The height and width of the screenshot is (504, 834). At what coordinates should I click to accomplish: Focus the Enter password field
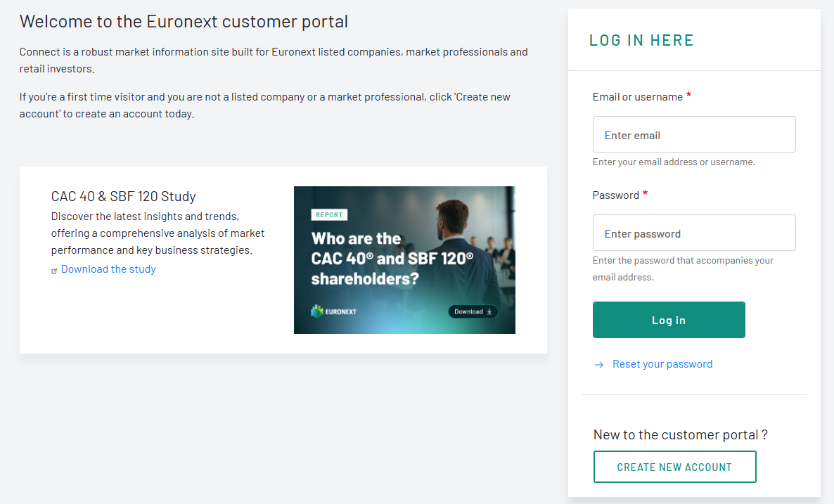[694, 233]
